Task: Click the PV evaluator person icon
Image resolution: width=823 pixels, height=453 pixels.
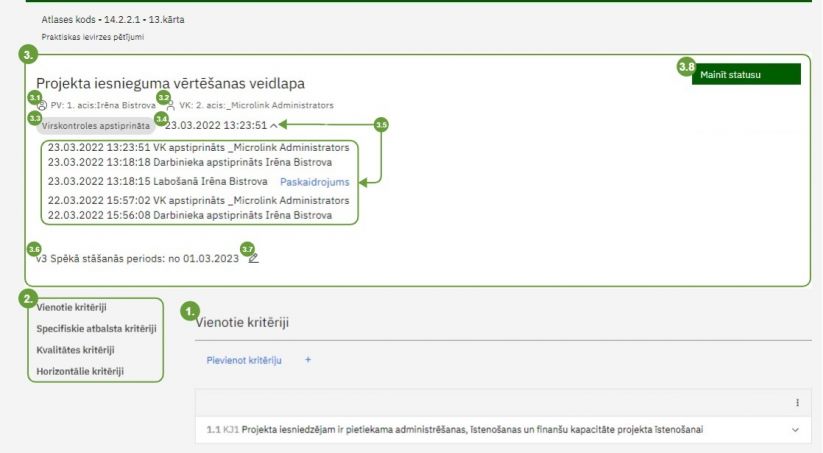Action: pyautogui.click(x=41, y=106)
